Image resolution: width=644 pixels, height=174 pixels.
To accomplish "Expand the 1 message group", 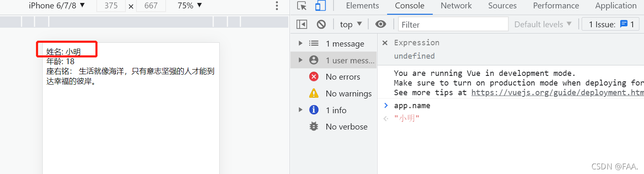I will (x=300, y=43).
